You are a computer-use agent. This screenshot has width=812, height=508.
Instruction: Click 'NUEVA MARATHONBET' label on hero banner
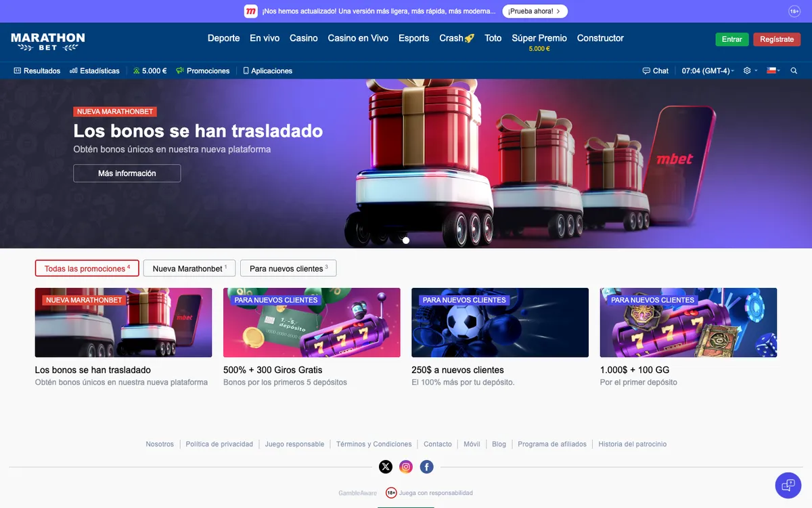point(115,112)
